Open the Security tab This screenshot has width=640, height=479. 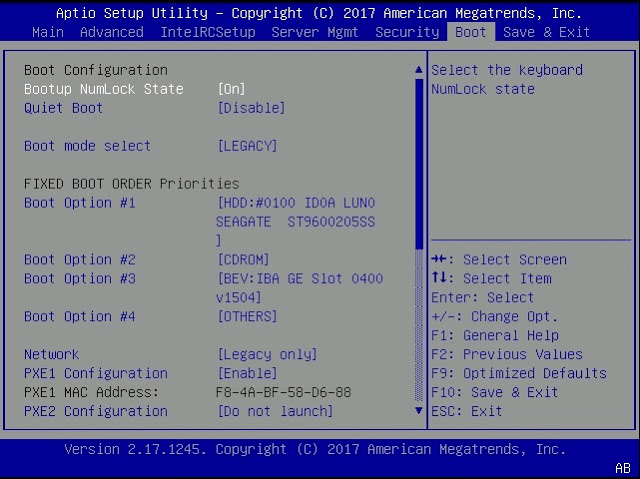pyautogui.click(x=407, y=32)
